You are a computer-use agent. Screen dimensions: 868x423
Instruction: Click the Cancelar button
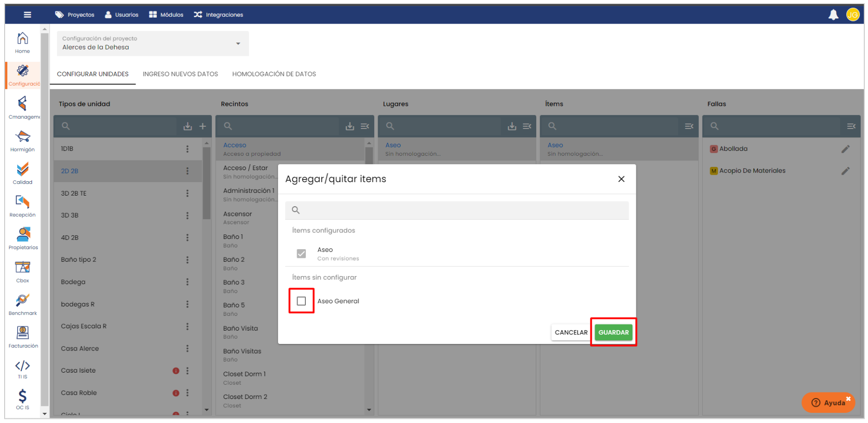click(570, 332)
